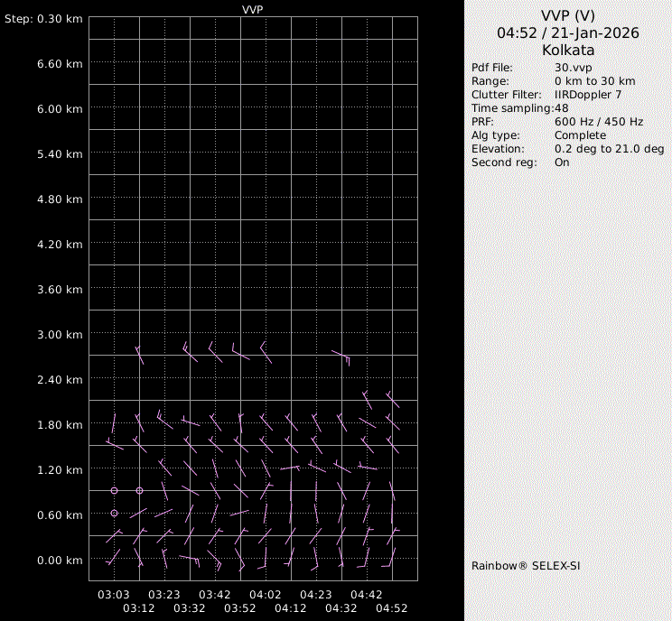Click the calm wind circle at 03:12, 0.90 km
Screen dimensions: 672x621
pyautogui.click(x=139, y=490)
